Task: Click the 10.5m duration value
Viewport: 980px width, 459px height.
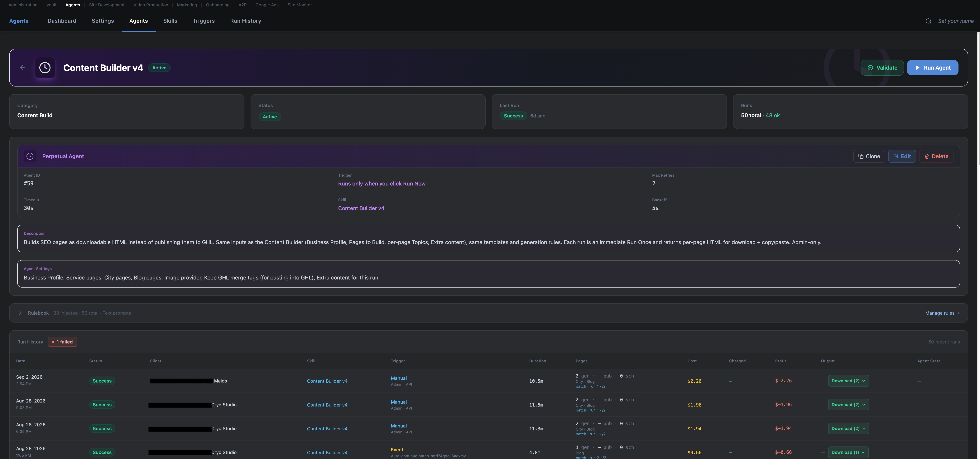Action: click(536, 381)
